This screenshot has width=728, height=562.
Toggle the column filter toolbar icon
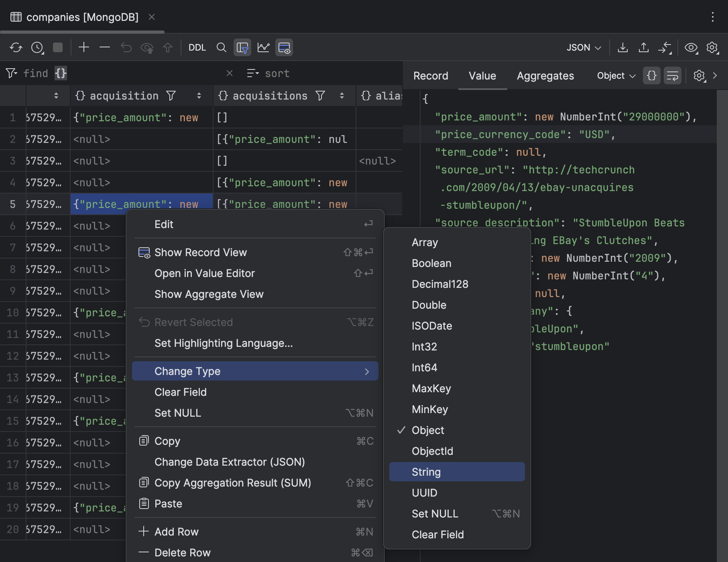point(242,47)
